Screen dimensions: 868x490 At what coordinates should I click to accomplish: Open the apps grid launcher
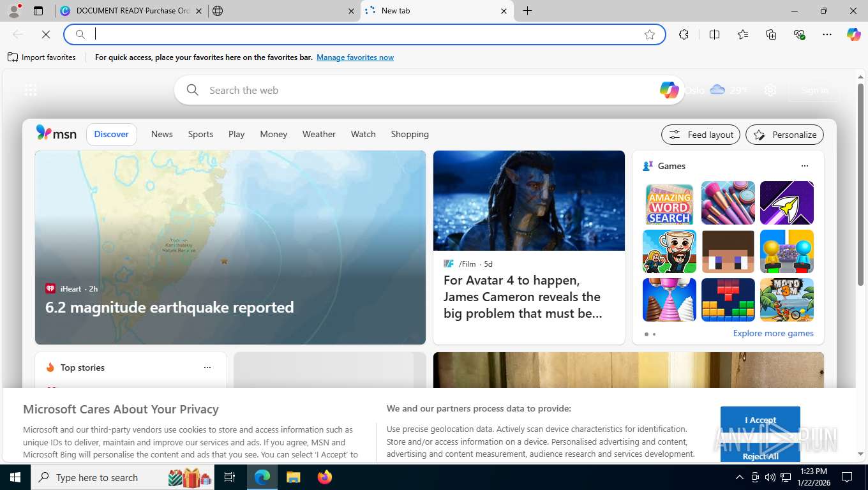point(31,90)
